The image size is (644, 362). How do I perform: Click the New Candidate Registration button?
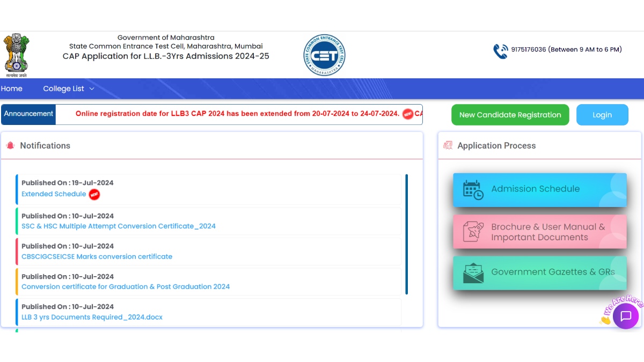point(510,115)
